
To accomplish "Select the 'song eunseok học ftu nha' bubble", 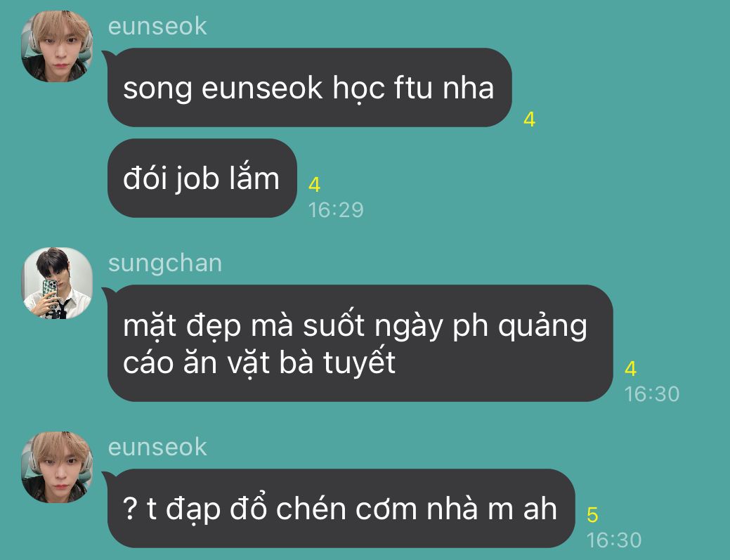I will [310, 88].
